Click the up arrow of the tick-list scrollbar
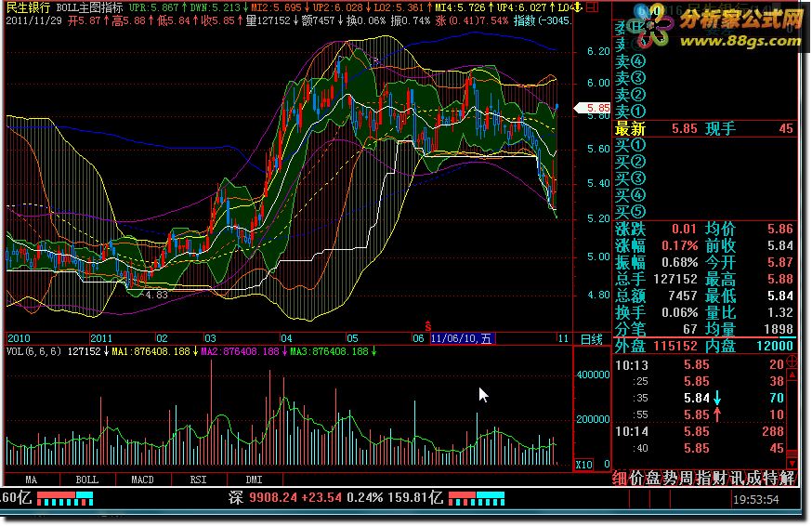 pyautogui.click(x=792, y=375)
